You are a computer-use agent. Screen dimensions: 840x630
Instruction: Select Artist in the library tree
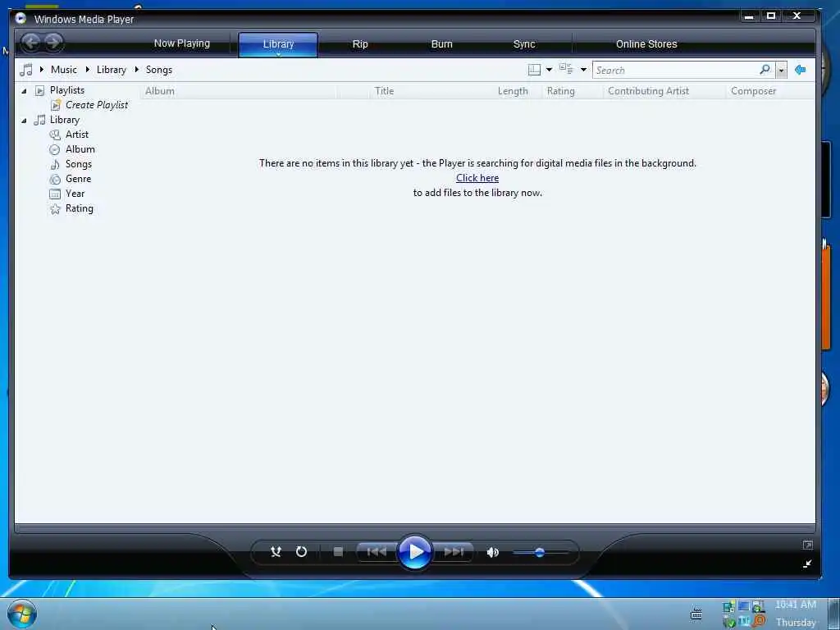77,135
